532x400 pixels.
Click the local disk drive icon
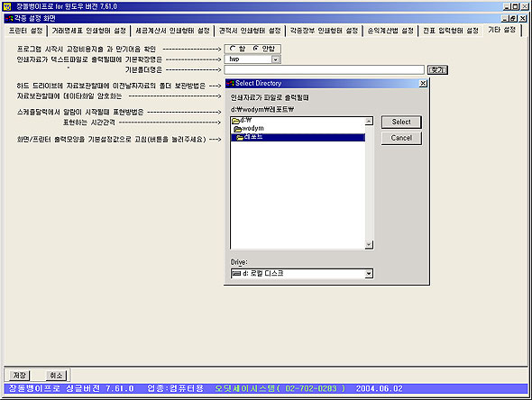(236, 273)
